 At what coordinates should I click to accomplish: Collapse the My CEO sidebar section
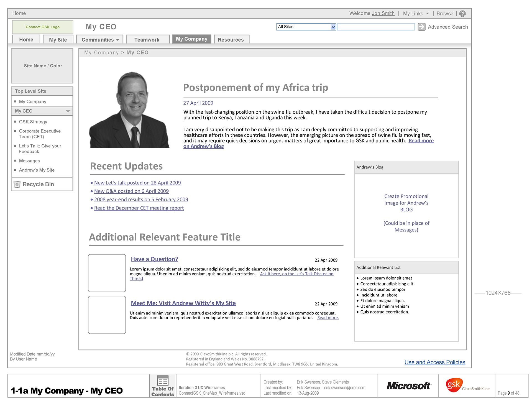(x=68, y=111)
